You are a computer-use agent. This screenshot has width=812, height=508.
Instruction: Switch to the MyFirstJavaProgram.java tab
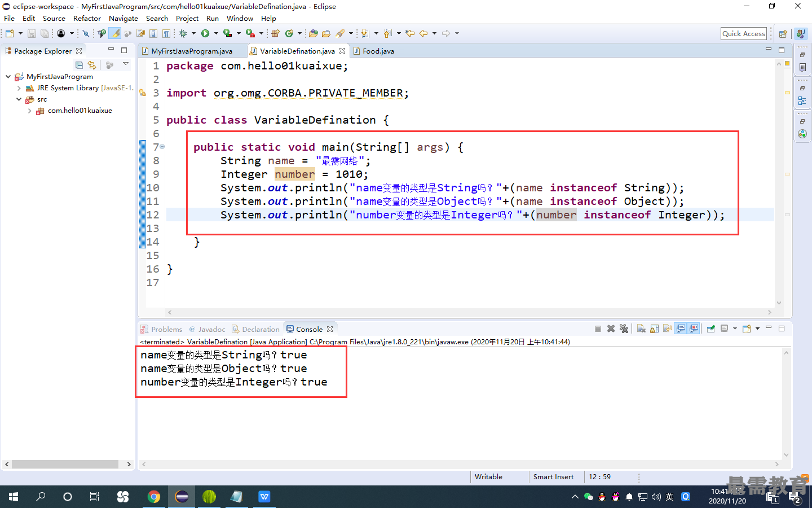(192, 51)
